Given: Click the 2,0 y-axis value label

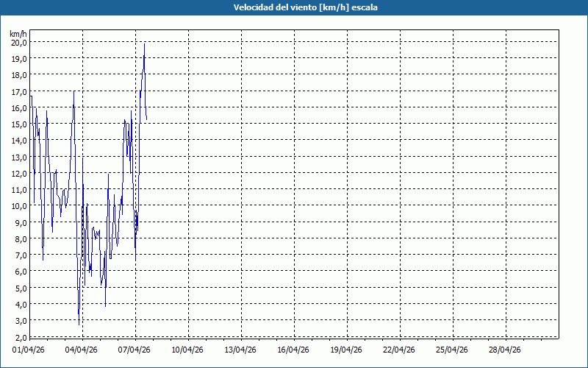Looking at the screenshot, I should point(19,336).
